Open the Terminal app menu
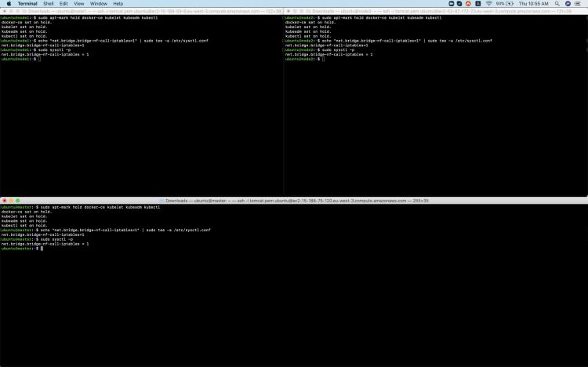The image size is (588, 367). pos(27,3)
